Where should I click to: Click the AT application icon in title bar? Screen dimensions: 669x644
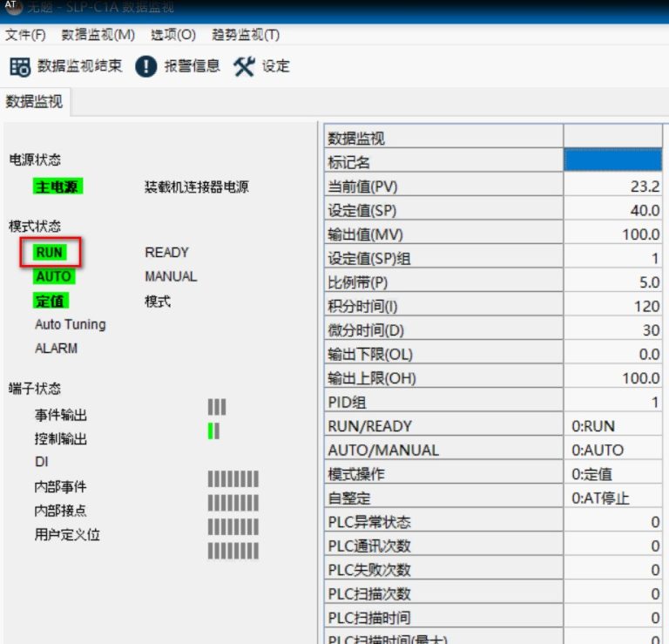coord(12,7)
